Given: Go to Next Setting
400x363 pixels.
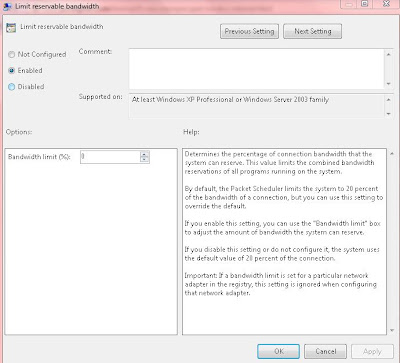Looking at the screenshot, I should tap(313, 31).
